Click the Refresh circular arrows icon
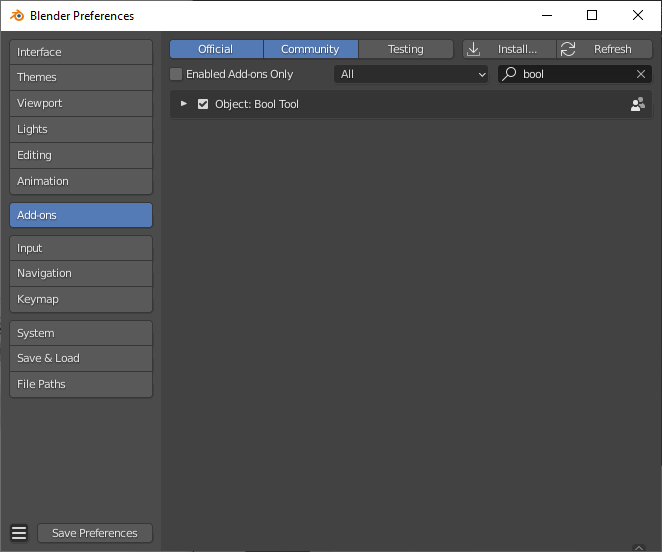Viewport: 662px width, 552px height. (x=568, y=49)
